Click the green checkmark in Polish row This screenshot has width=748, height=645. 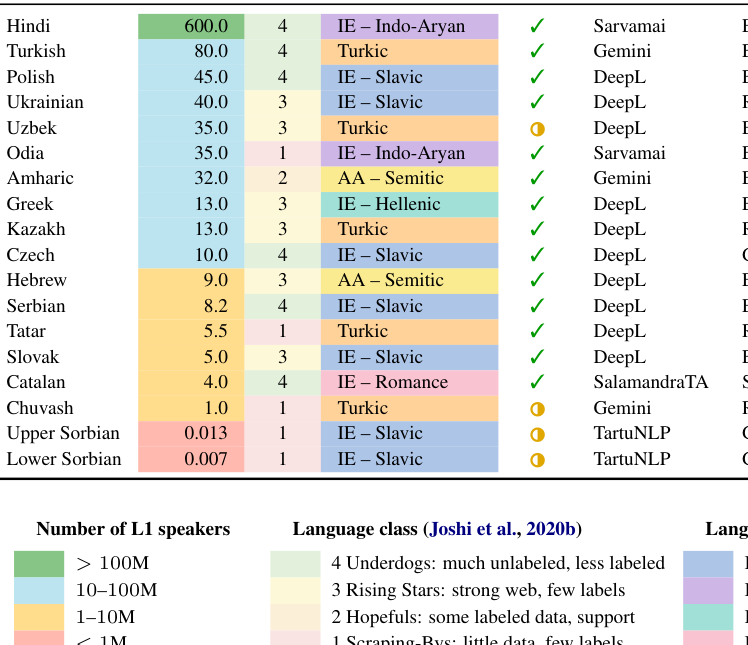(x=537, y=77)
